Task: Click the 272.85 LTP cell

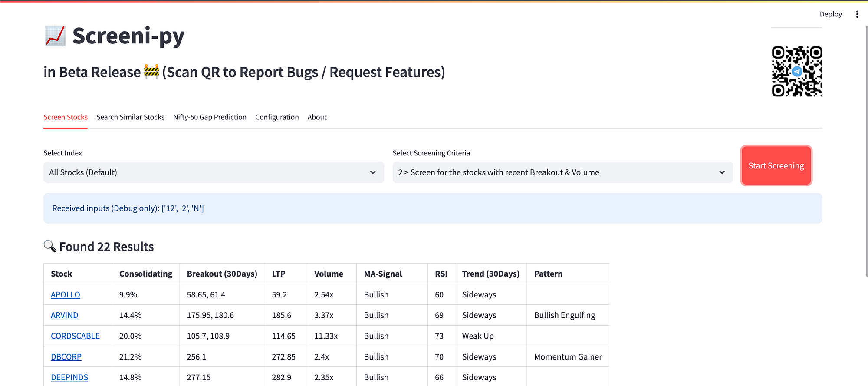Action: tap(286, 357)
